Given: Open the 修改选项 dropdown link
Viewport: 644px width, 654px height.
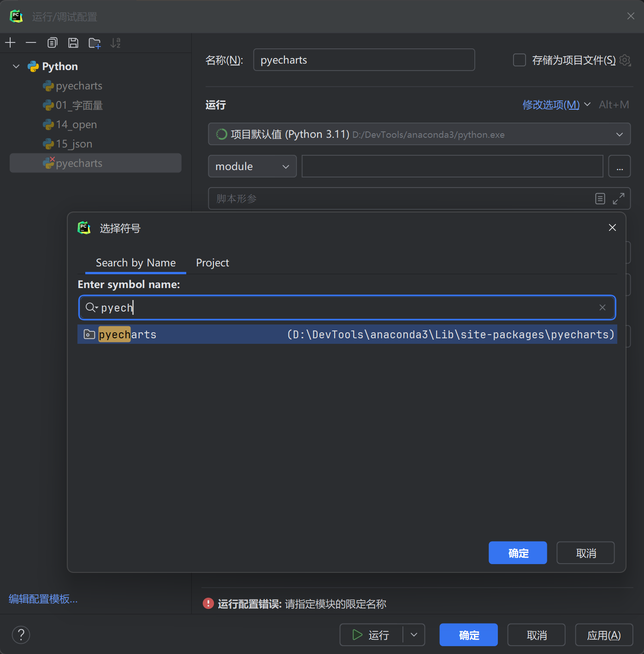Looking at the screenshot, I should 556,105.
